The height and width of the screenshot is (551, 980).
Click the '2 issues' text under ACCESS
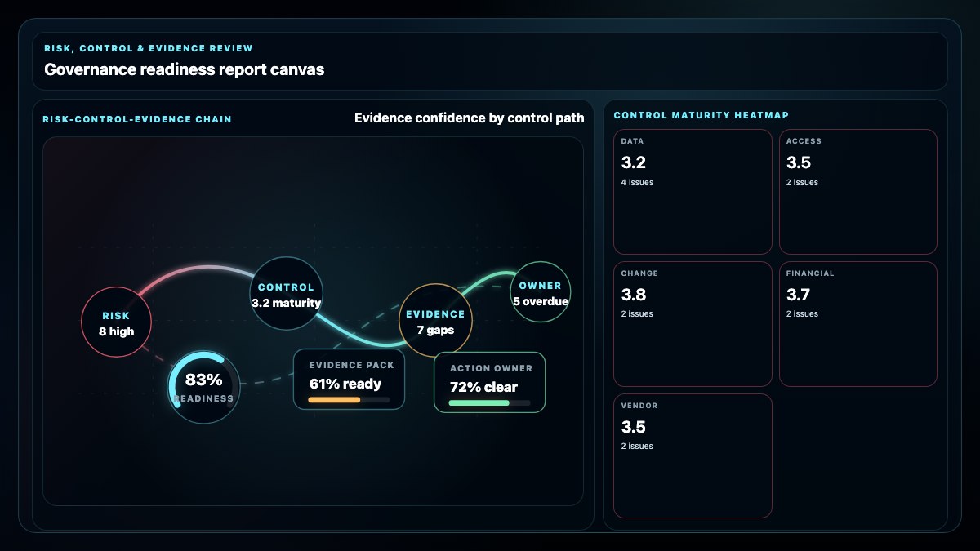click(802, 183)
